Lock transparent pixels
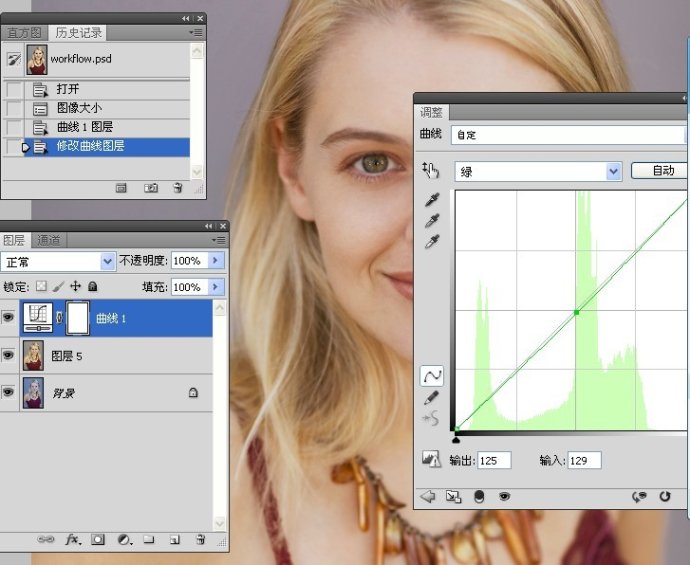Image resolution: width=690 pixels, height=565 pixels. 41,286
